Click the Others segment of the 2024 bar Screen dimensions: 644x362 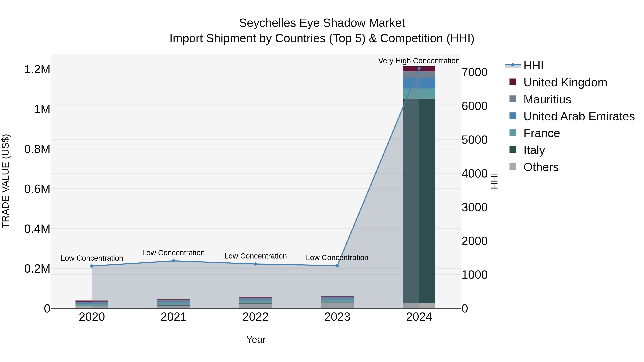click(419, 306)
